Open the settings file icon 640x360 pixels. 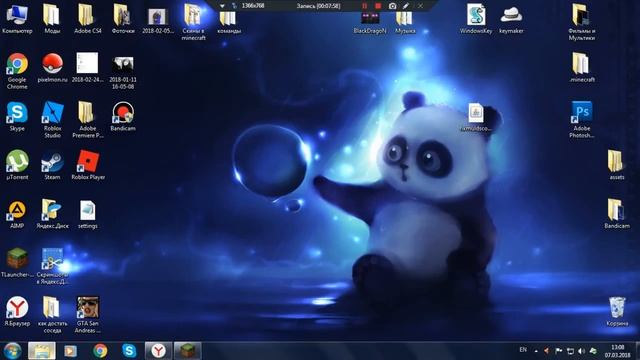(x=88, y=214)
